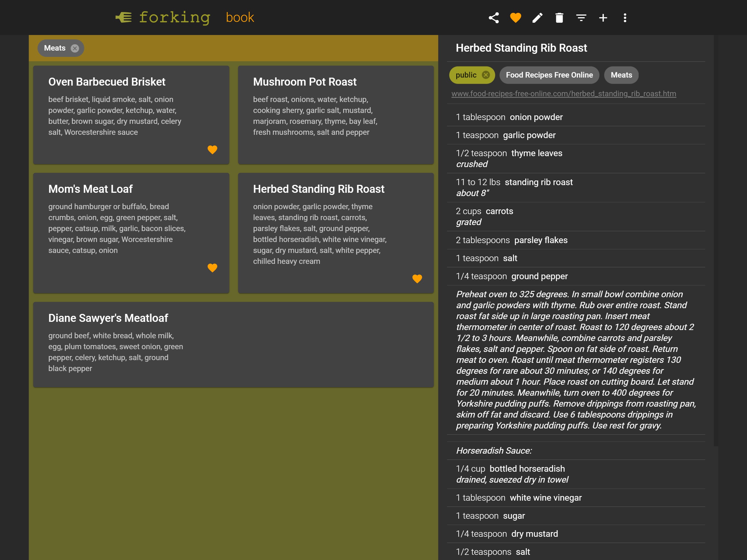Toggle heart on Oven Barbecued Brisket card
Image resolution: width=747 pixels, height=560 pixels.
pyautogui.click(x=212, y=150)
